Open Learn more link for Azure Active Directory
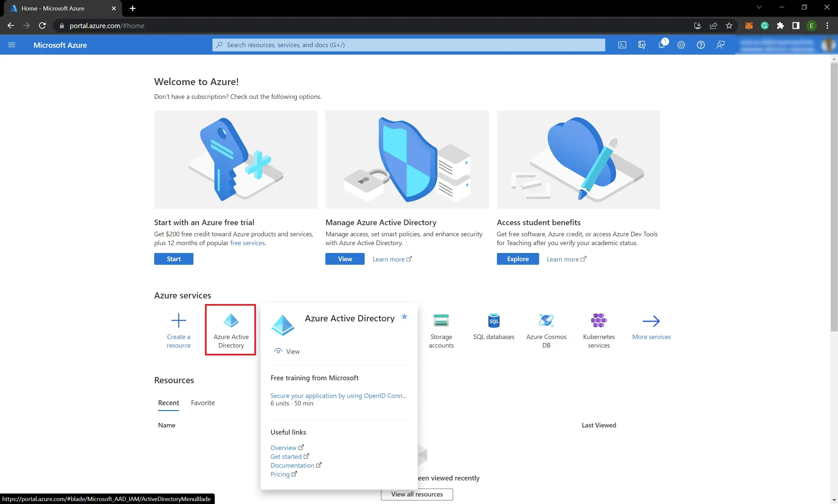The width and height of the screenshot is (838, 504). (x=392, y=259)
